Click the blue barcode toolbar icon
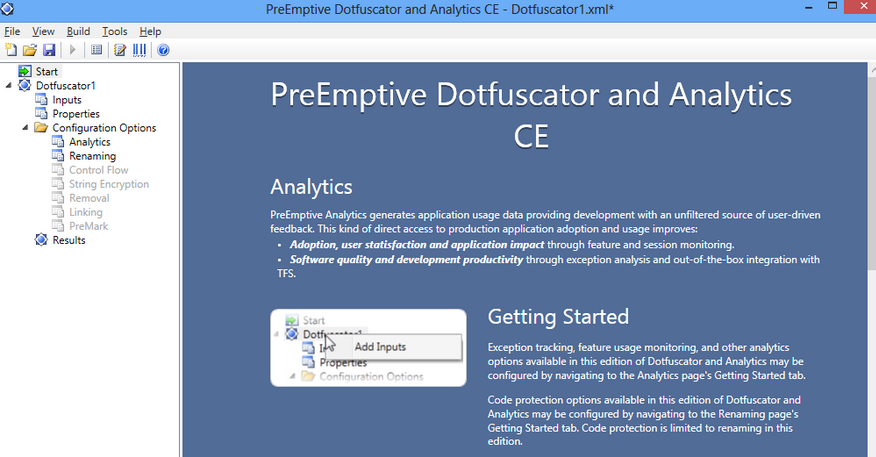This screenshot has height=457, width=876. (x=139, y=50)
